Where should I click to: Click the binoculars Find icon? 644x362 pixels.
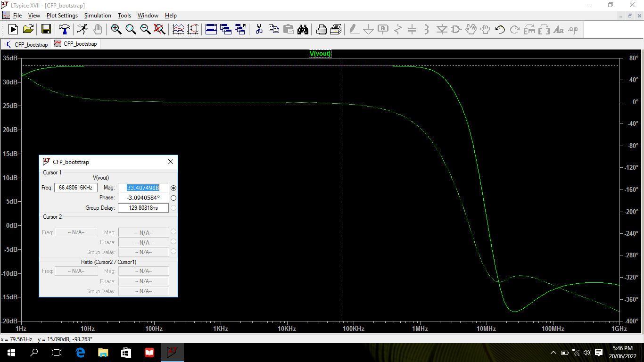click(303, 29)
